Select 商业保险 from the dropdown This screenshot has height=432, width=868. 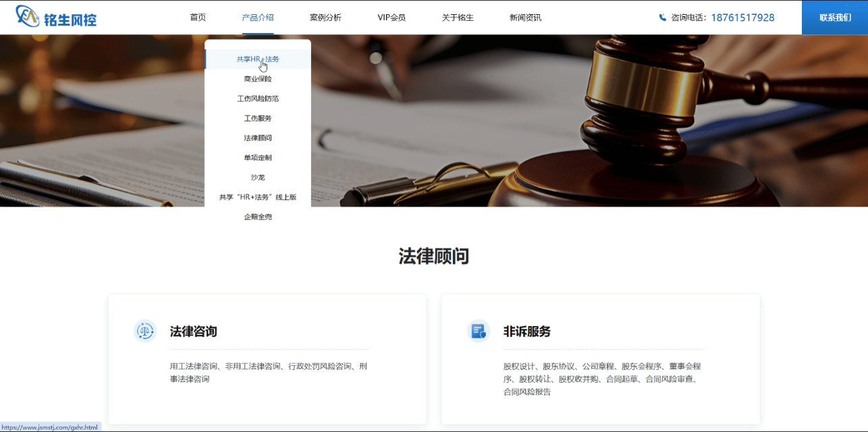point(257,78)
